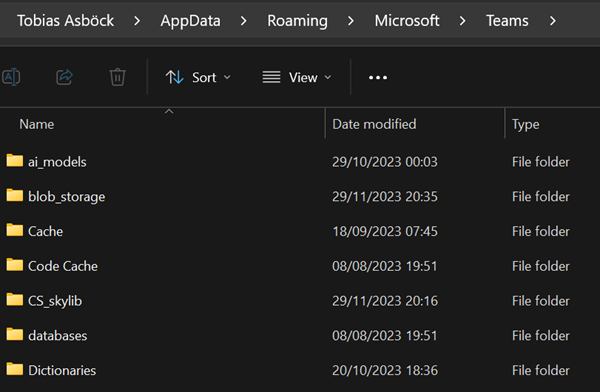600x392 pixels.
Task: Click the blob_storage folder name
Action: coord(67,197)
